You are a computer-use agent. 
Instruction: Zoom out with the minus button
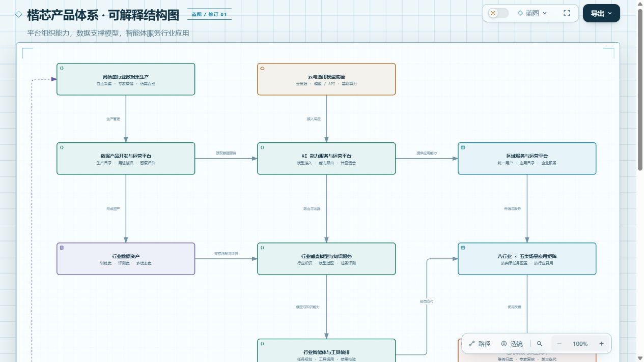(x=559, y=344)
